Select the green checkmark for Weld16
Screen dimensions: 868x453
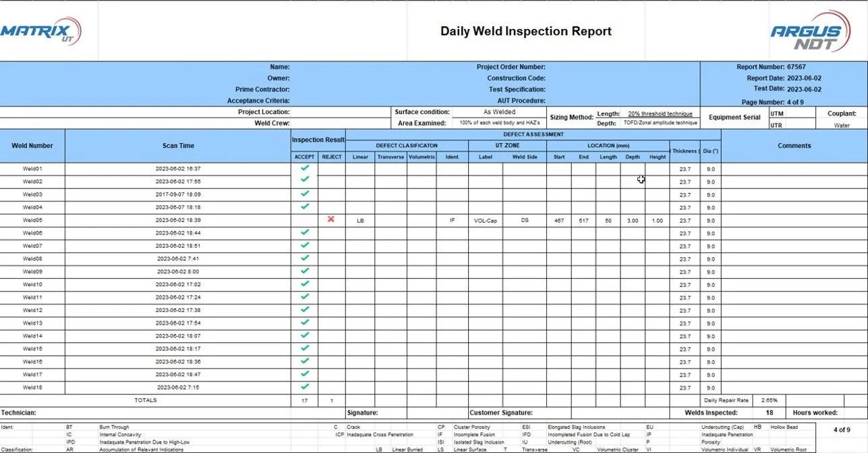[304, 361]
